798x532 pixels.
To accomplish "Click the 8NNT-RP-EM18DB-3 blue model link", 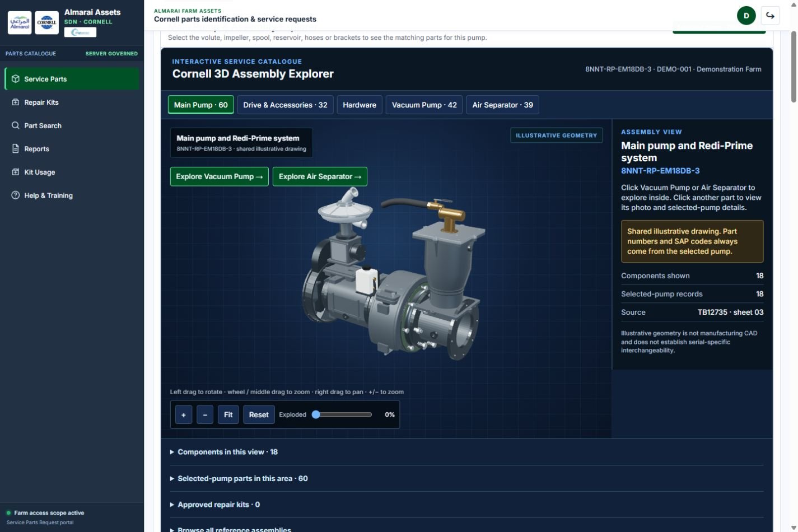I will 660,171.
